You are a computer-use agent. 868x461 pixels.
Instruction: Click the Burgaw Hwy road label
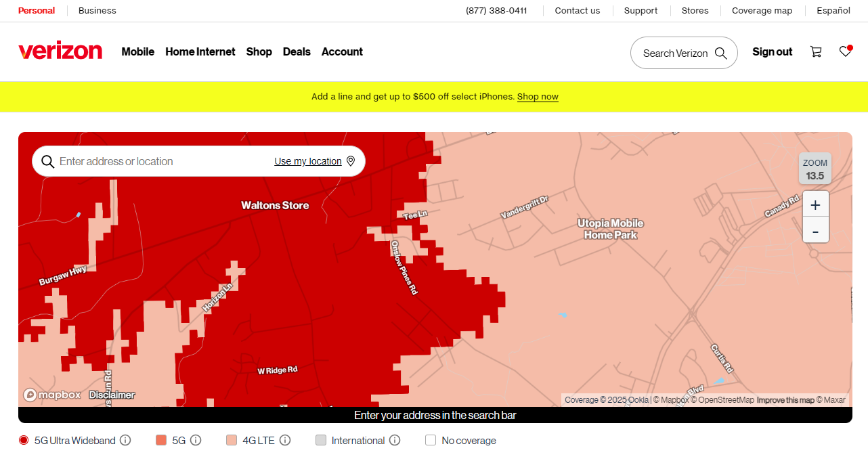pos(63,276)
